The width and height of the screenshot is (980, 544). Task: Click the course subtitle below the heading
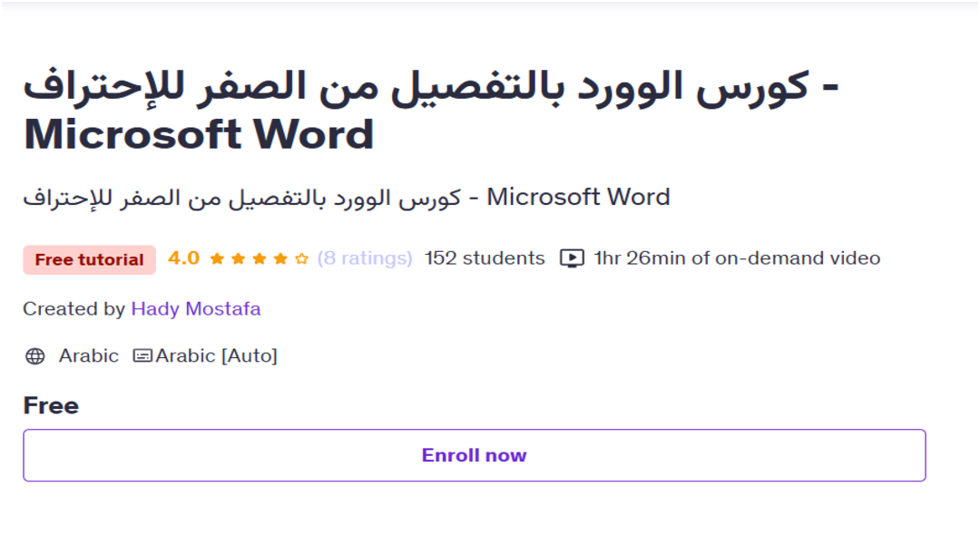(x=347, y=197)
